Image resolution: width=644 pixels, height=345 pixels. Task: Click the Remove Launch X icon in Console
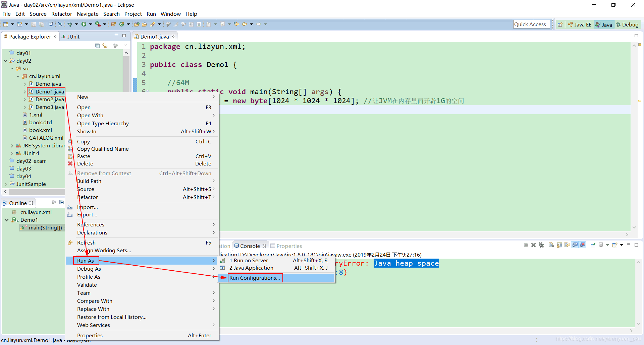pyautogui.click(x=533, y=245)
